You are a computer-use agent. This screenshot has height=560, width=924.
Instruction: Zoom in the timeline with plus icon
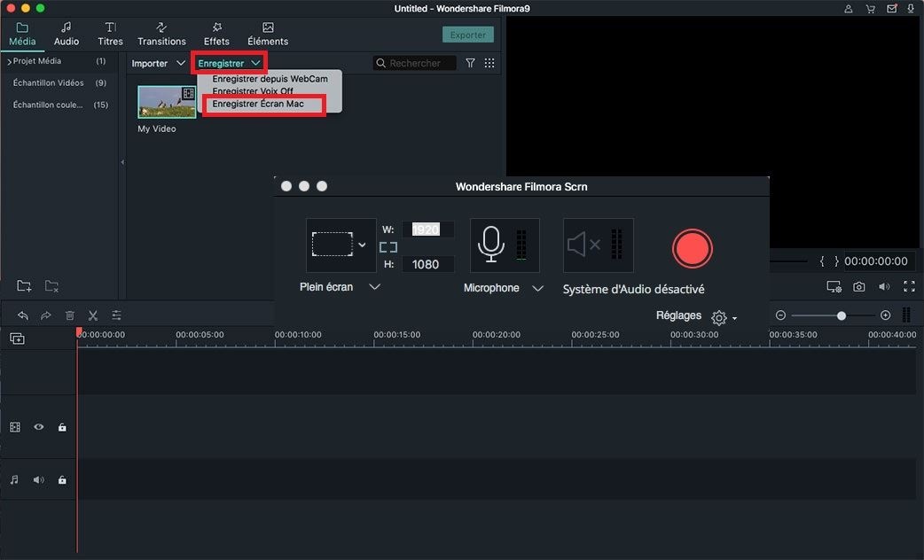(885, 315)
